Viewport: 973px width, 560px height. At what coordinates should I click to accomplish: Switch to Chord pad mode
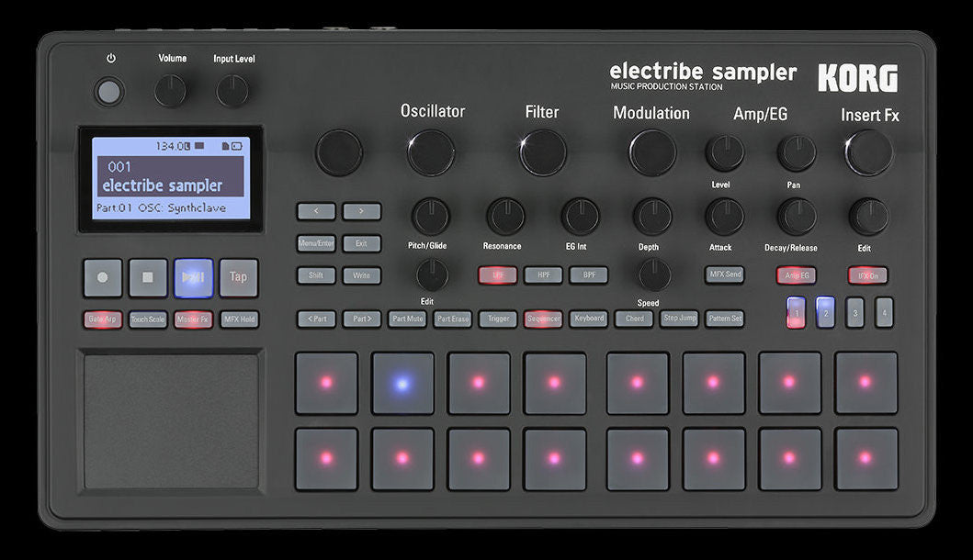coord(634,319)
